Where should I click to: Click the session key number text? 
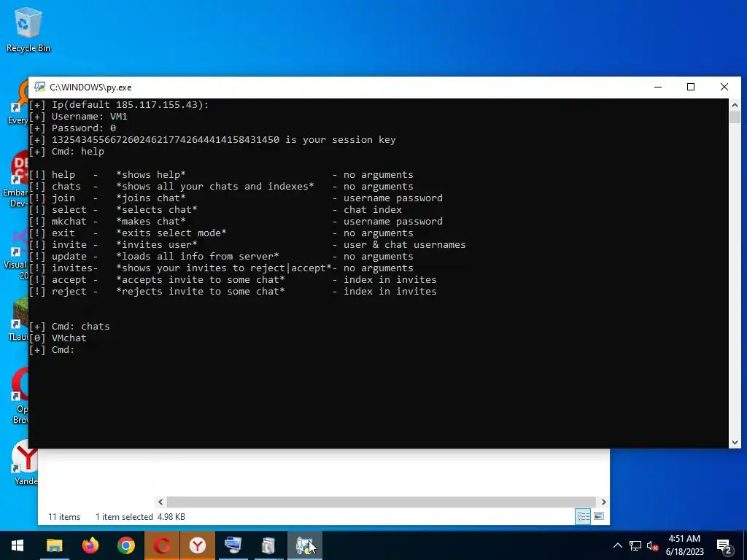[x=166, y=140]
